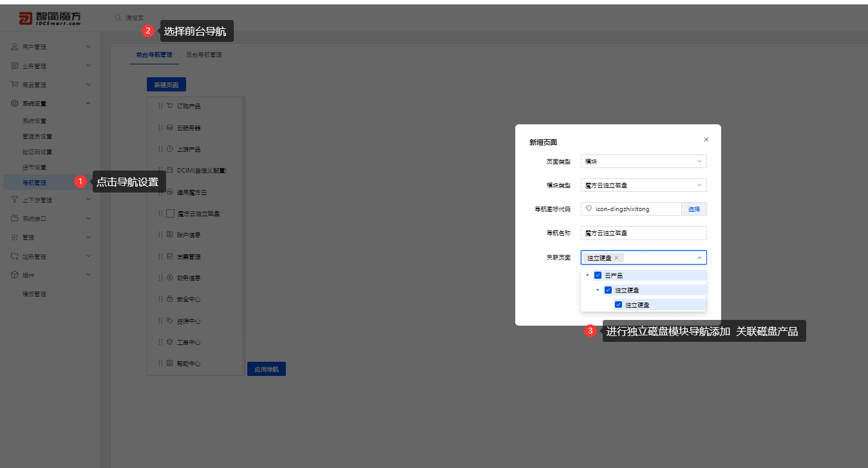Select 云服务器 row in navigation list
This screenshot has width=868, height=468.
194,127
